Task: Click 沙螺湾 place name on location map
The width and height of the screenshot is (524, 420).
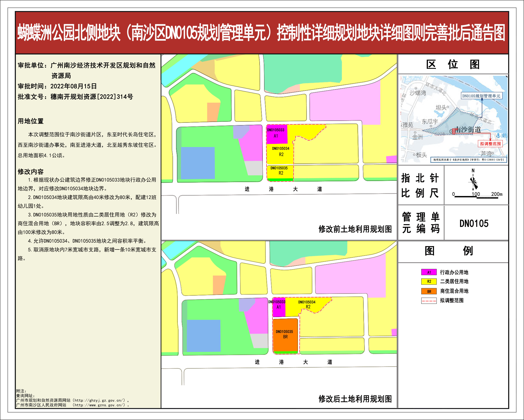Action: (418, 93)
